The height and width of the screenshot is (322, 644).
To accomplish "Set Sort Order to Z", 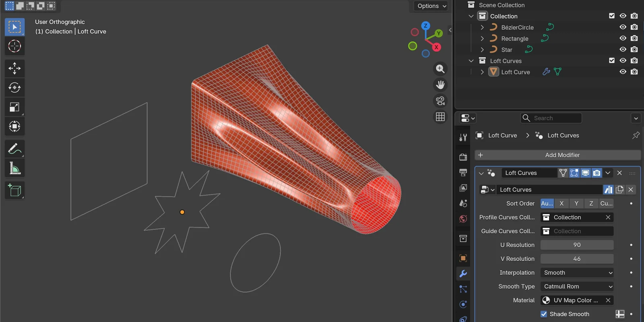I will 591,204.
